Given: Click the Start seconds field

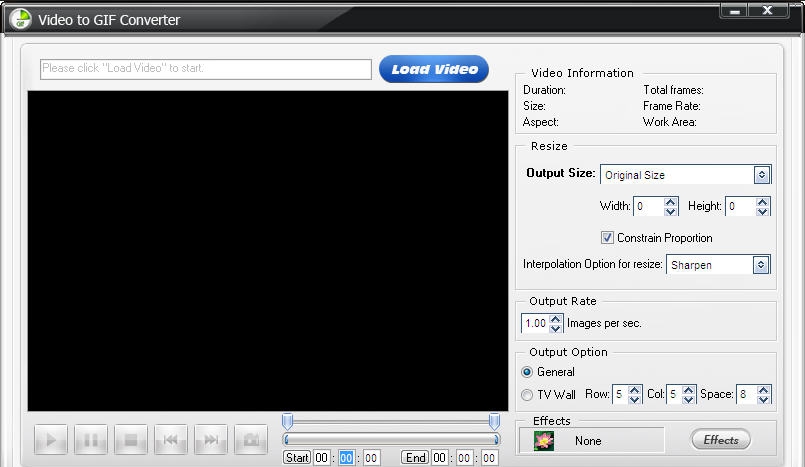Looking at the screenshot, I should pyautogui.click(x=371, y=458).
